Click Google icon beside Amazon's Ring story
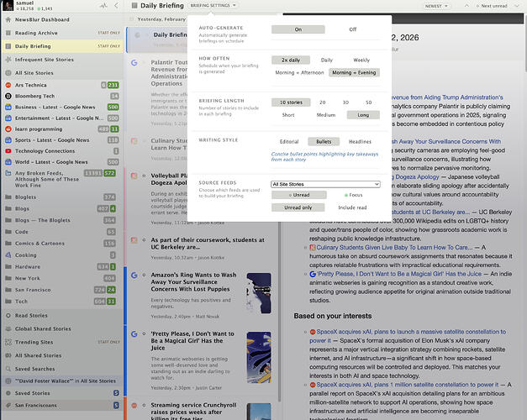Image resolution: width=527 pixels, height=420 pixels. 134,276
